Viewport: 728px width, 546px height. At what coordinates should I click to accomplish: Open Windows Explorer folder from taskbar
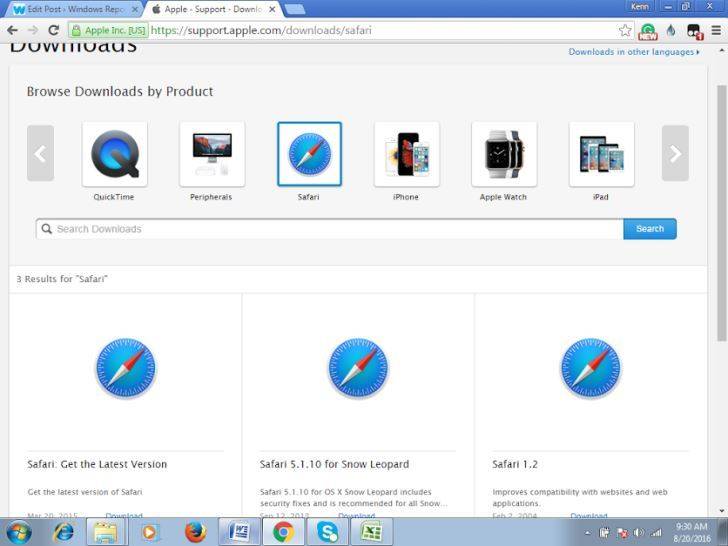[x=106, y=532]
